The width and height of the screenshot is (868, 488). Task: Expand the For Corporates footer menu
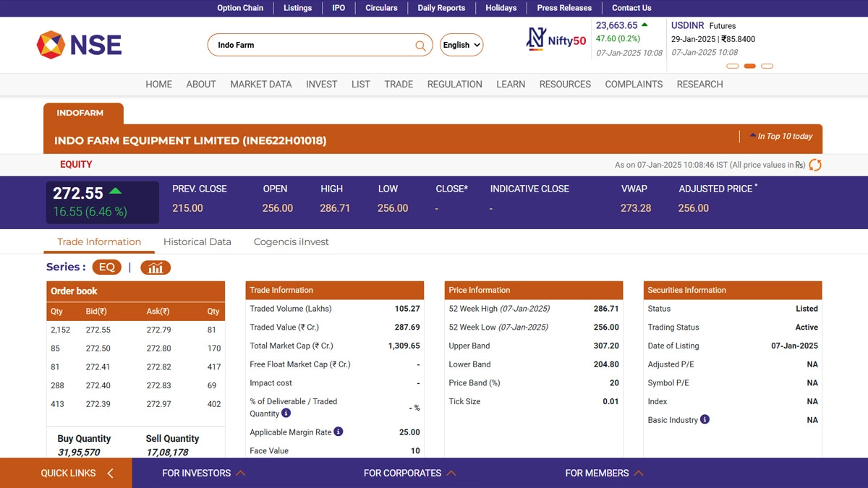[x=409, y=473]
